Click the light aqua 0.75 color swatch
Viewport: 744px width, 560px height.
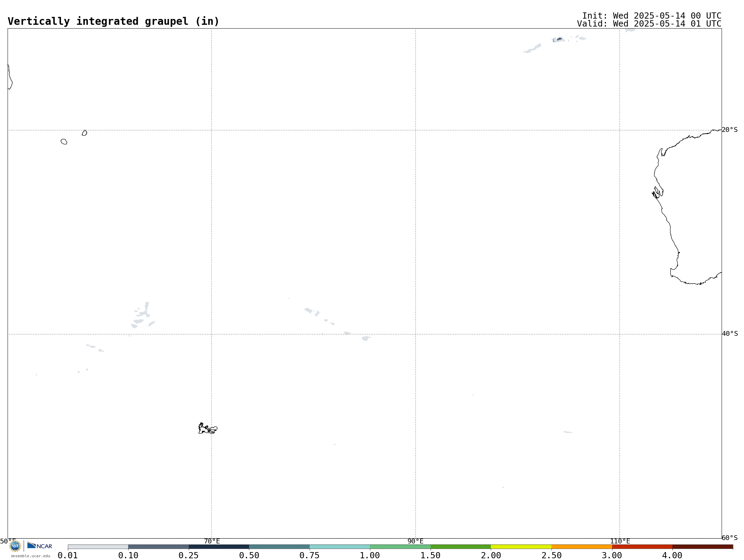[340, 547]
